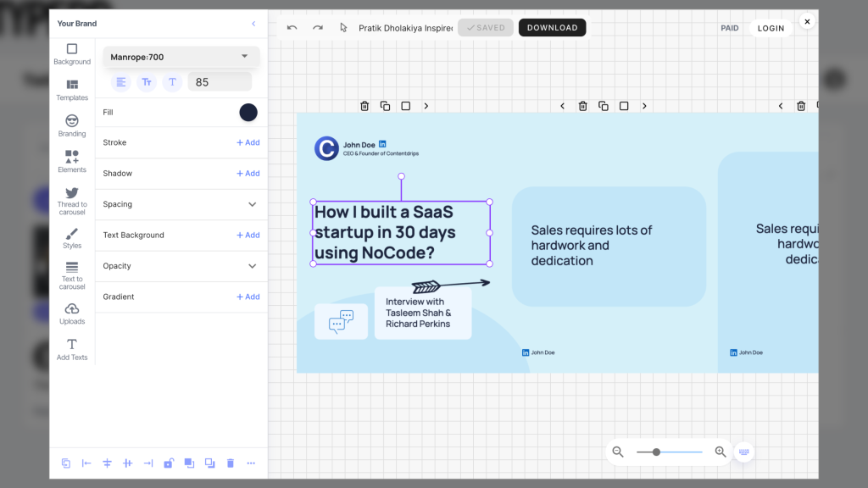
Task: Click the trash icon in bottom toolbar
Action: pos(231,463)
